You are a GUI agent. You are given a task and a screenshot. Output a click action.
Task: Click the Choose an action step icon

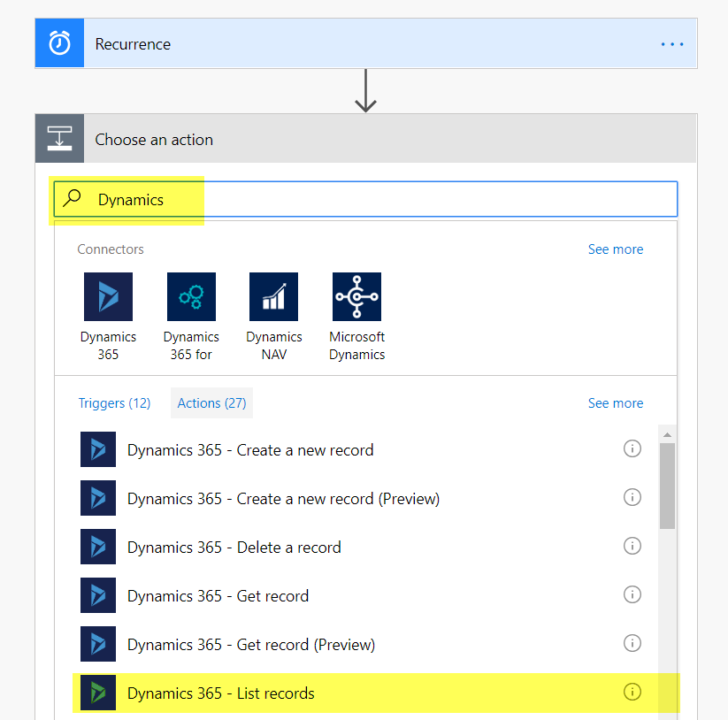(x=59, y=138)
